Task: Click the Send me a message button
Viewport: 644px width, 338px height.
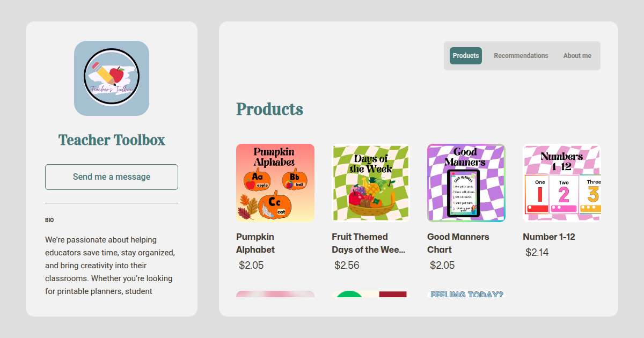Action: point(112,177)
